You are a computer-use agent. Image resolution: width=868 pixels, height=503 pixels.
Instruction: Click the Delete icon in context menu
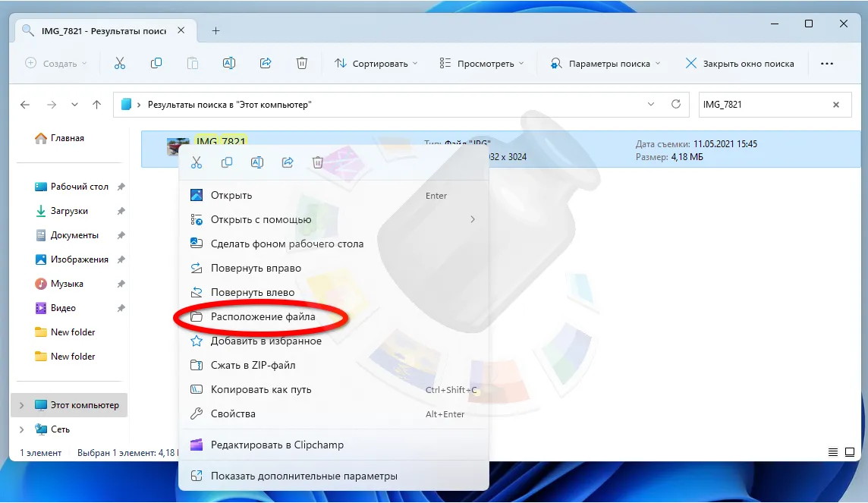click(318, 162)
